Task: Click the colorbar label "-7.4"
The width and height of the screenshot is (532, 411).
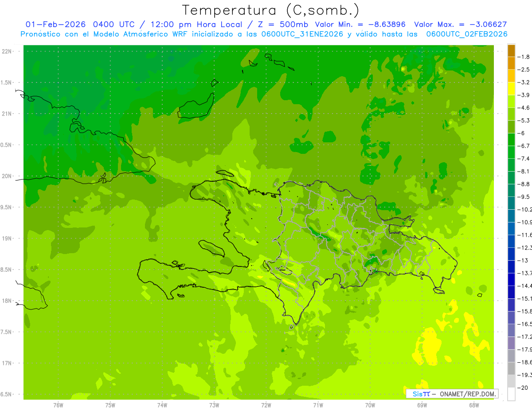Action: [x=524, y=159]
